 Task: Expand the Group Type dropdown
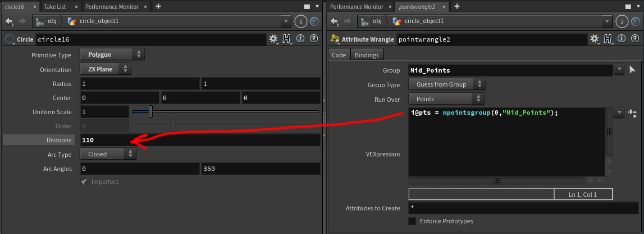[x=446, y=84]
